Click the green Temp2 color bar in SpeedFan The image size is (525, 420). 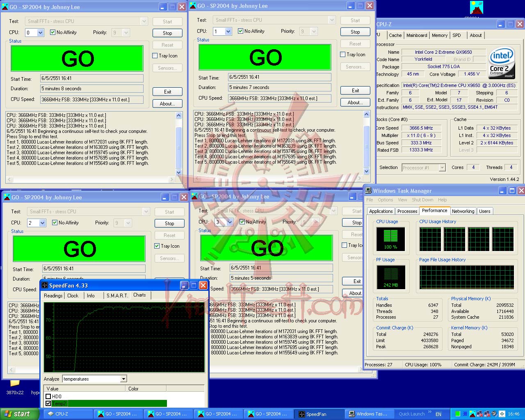(110, 404)
